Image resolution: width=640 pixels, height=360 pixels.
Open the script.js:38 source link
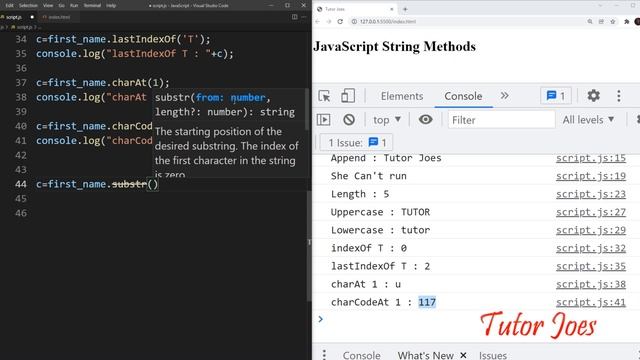pos(591,284)
